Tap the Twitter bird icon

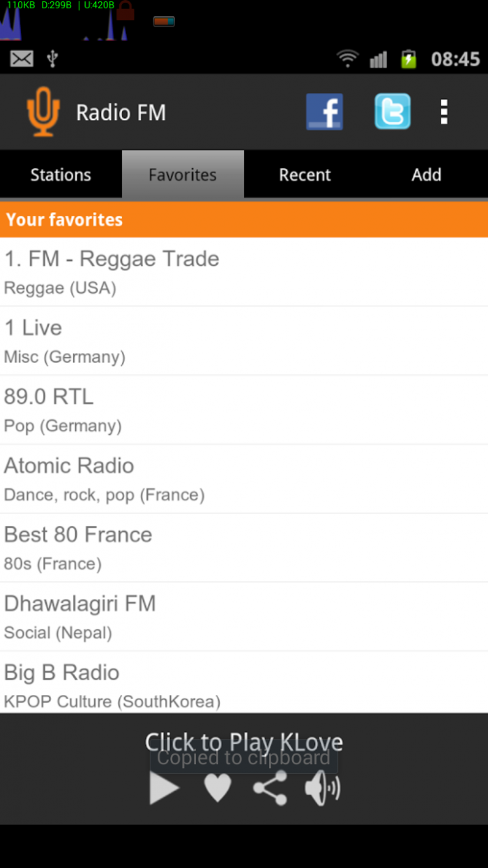coord(392,112)
